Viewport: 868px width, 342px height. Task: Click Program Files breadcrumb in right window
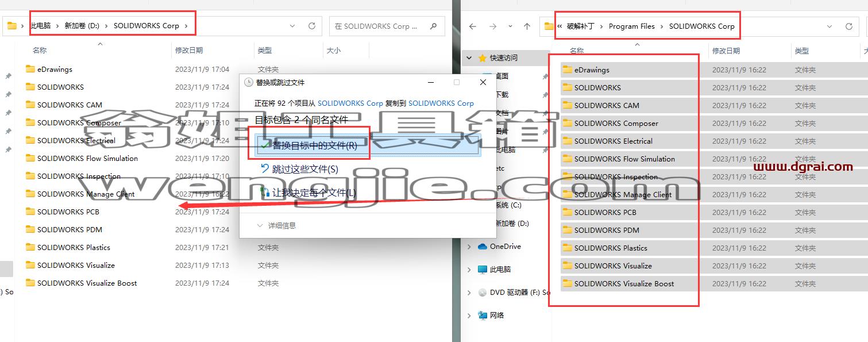[631, 26]
